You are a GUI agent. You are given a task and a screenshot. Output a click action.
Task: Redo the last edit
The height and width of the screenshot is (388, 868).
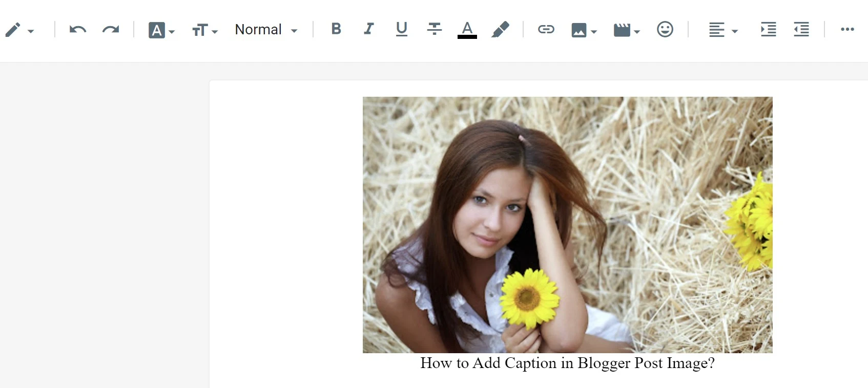(111, 30)
